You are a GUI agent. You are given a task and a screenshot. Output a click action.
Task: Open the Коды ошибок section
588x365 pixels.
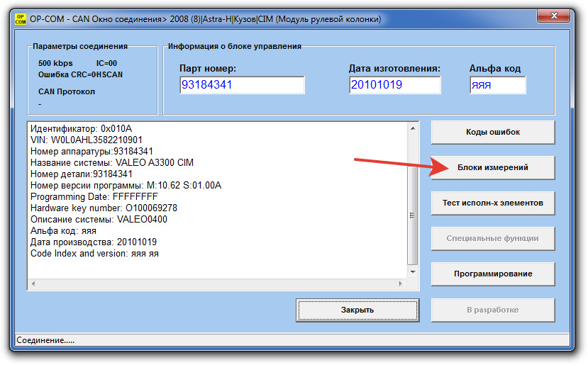[x=493, y=132]
